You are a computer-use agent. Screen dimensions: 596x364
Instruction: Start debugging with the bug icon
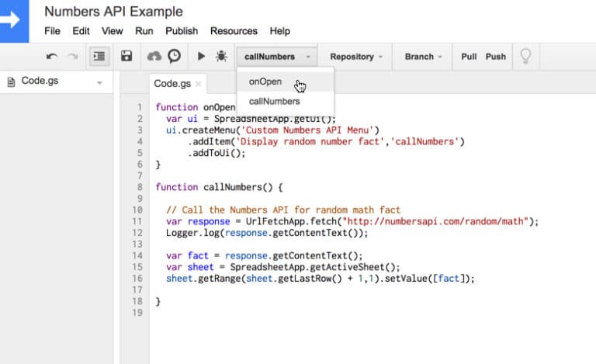click(221, 57)
